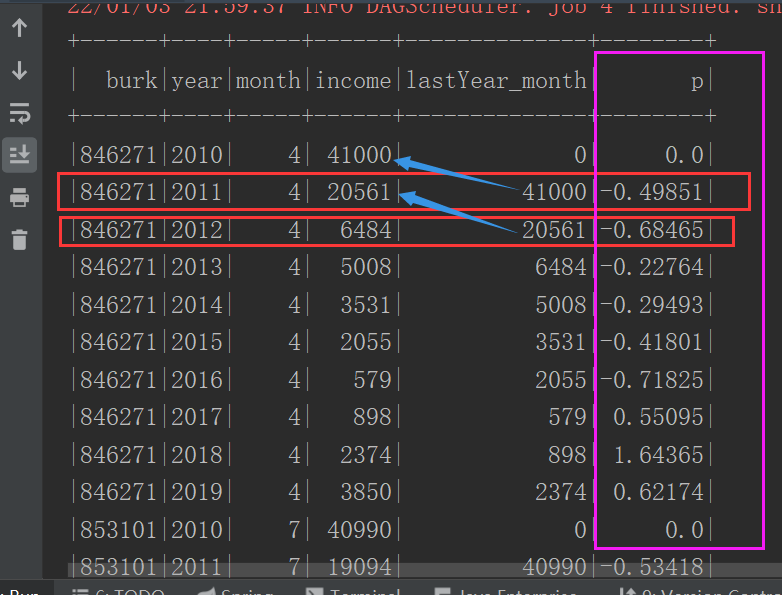The height and width of the screenshot is (595, 782).
Task: Click burk 853101 in the 2010 row
Action: point(118,530)
